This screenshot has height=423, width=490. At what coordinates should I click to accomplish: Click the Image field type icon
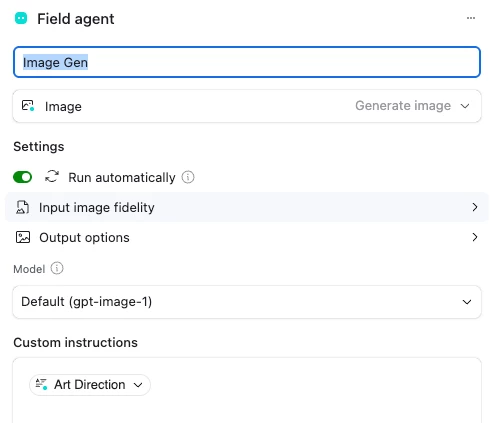point(28,106)
